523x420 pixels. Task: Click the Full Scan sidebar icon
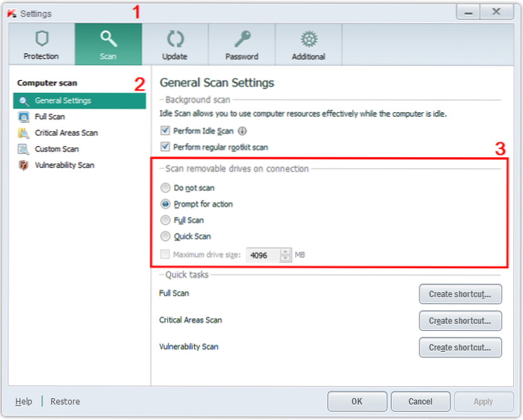[23, 117]
